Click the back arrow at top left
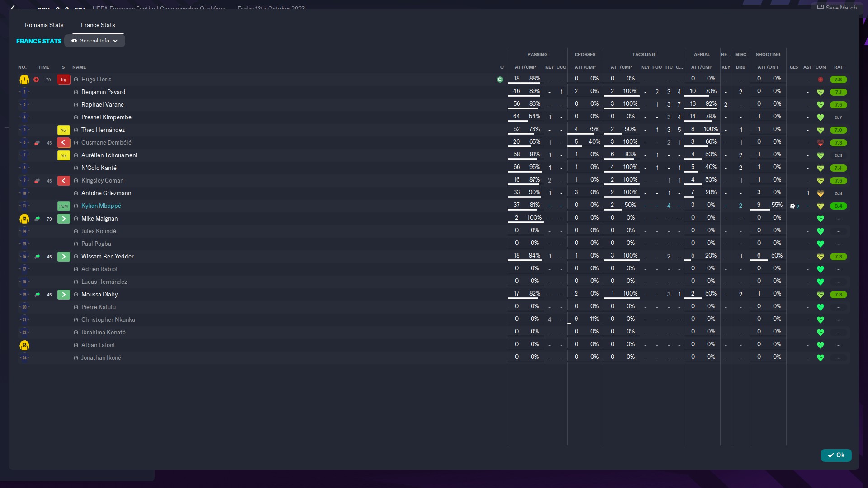The width and height of the screenshot is (868, 488). point(14,8)
